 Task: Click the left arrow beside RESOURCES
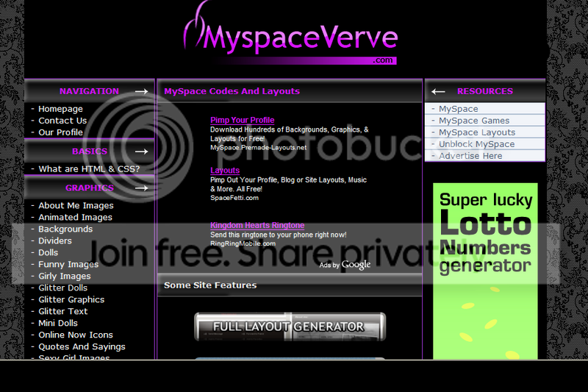tap(438, 91)
